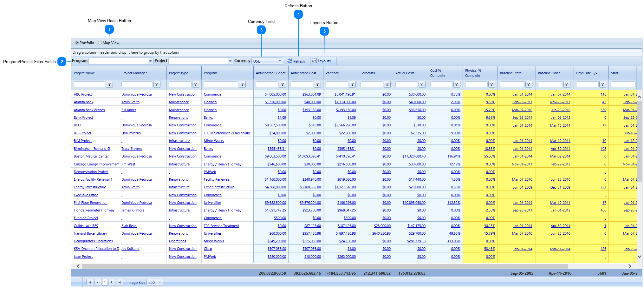Image resolution: width=644 pixels, height=288 pixels.
Task: Click filter icon for Anticipated Budget column
Action: (283, 84)
